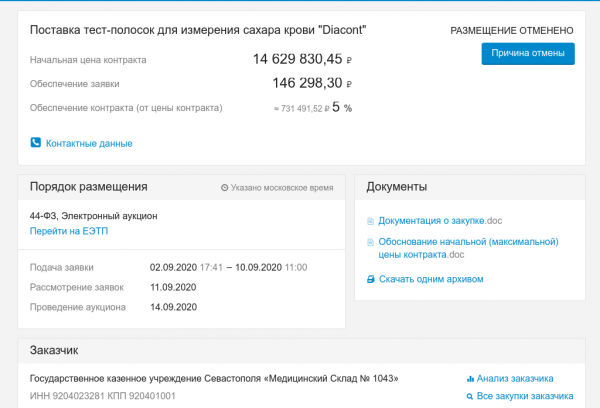Click the Обеспечение заявки label
This screenshot has height=408, width=600.
coord(75,84)
